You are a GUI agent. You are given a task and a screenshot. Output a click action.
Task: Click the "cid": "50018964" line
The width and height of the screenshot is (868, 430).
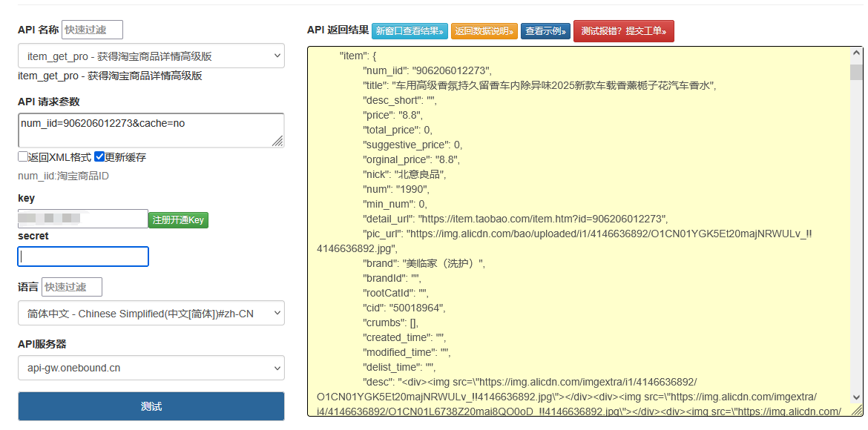tap(404, 308)
